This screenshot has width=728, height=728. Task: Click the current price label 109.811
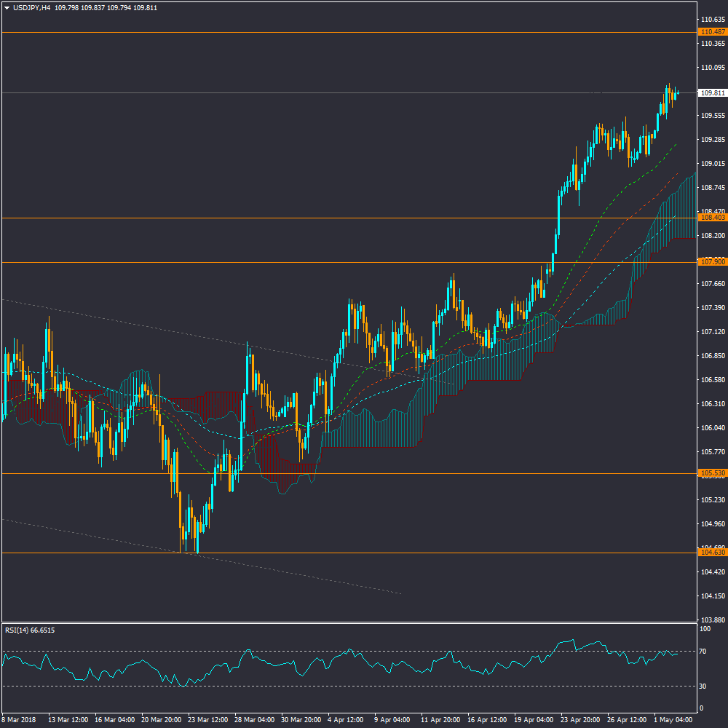click(711, 93)
